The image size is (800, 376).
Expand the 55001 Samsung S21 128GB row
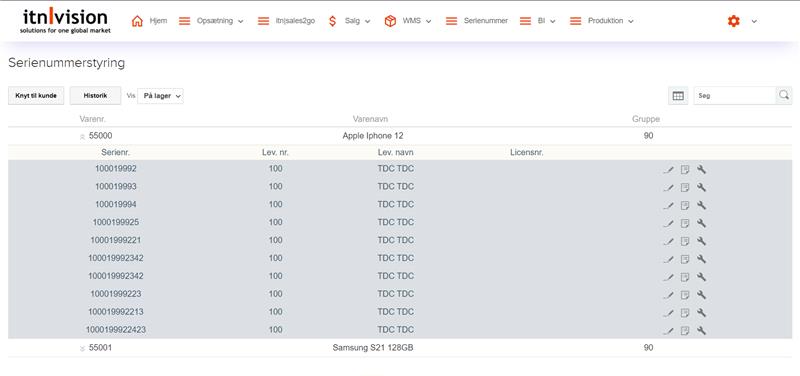82,348
